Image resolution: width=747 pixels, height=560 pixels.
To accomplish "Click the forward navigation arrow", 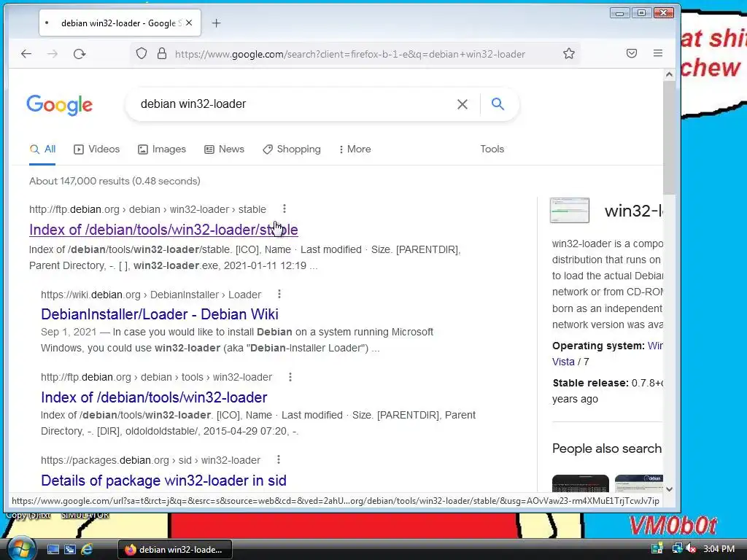I will (53, 54).
